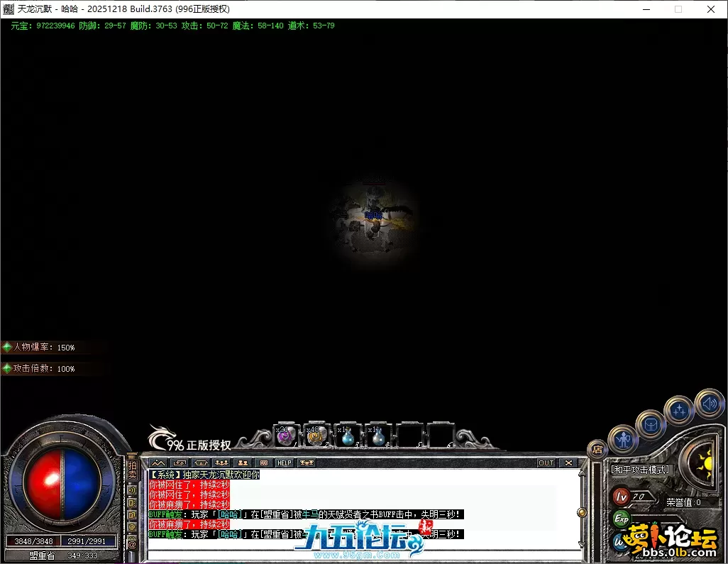The width and height of the screenshot is (728, 564).
Task: Toggle the upper @ private chat icon
Action: point(132,527)
